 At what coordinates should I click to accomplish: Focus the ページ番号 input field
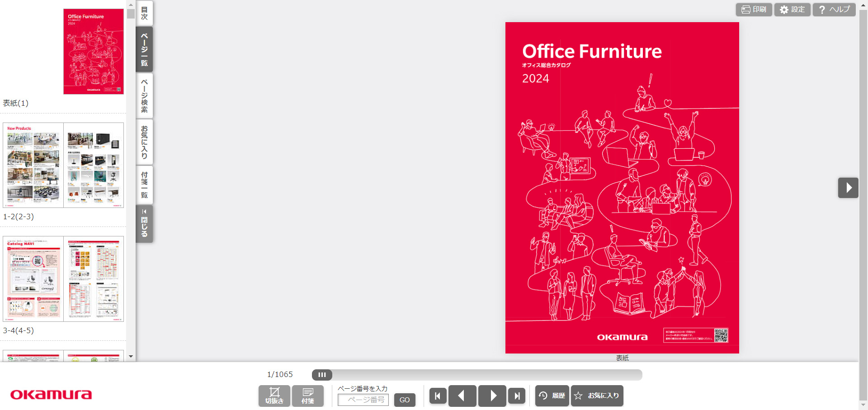click(363, 400)
